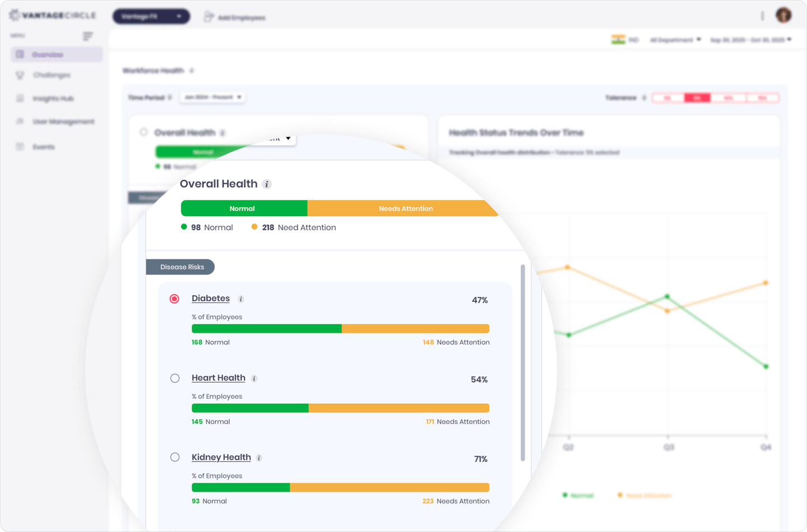Click the '171 Needs Attention' Heart Health count
Image resolution: width=807 pixels, height=532 pixels.
(x=457, y=422)
